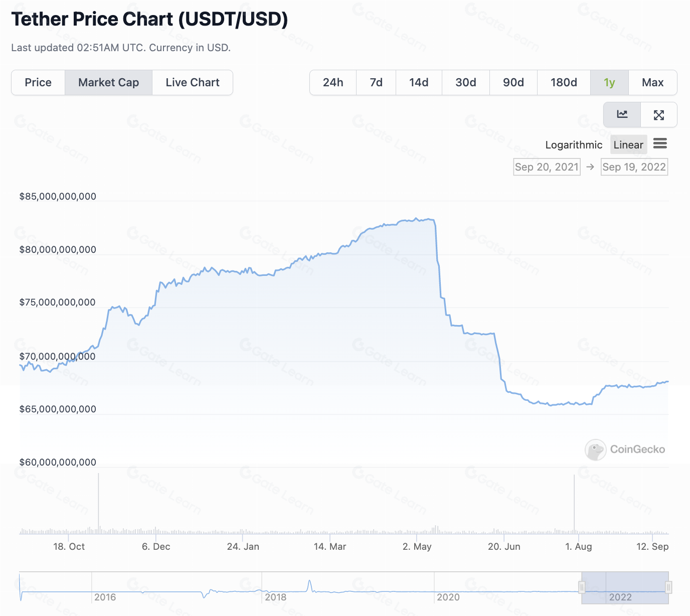Switch to the Price tab
The width and height of the screenshot is (690, 616).
click(x=38, y=83)
